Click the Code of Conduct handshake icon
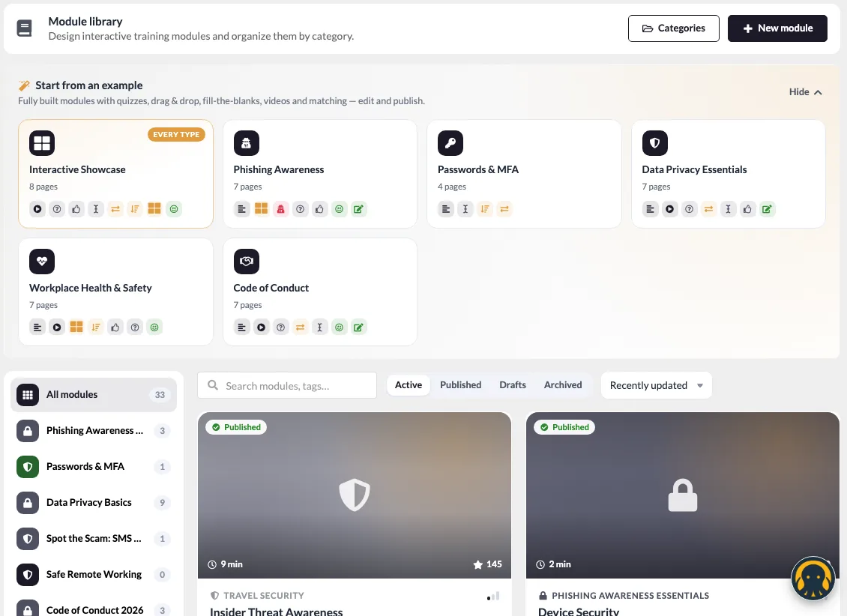Image resolution: width=847 pixels, height=616 pixels. click(x=247, y=262)
